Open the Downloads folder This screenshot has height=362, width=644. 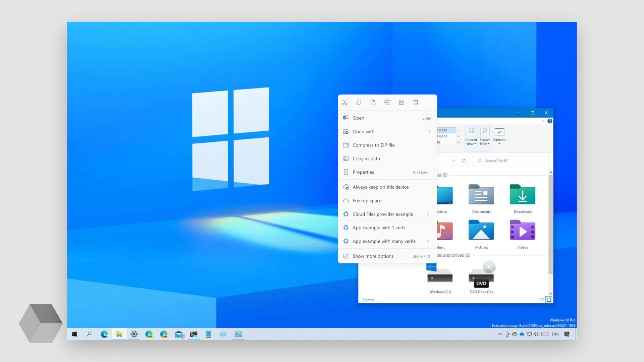coord(523,199)
